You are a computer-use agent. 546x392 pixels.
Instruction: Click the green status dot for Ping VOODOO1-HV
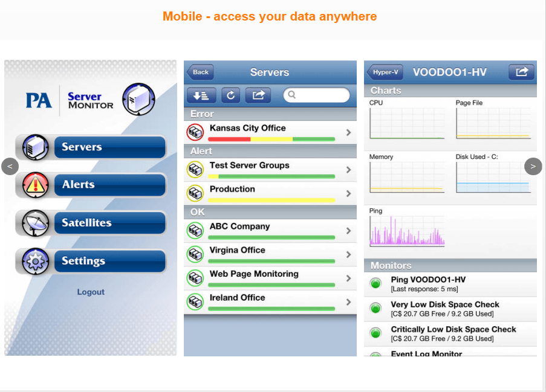pos(375,283)
